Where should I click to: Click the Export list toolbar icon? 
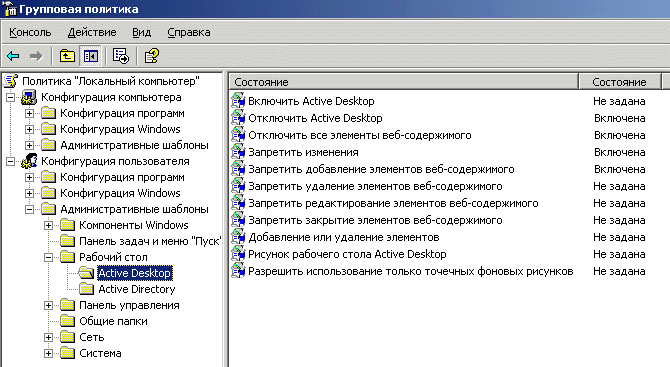(120, 56)
